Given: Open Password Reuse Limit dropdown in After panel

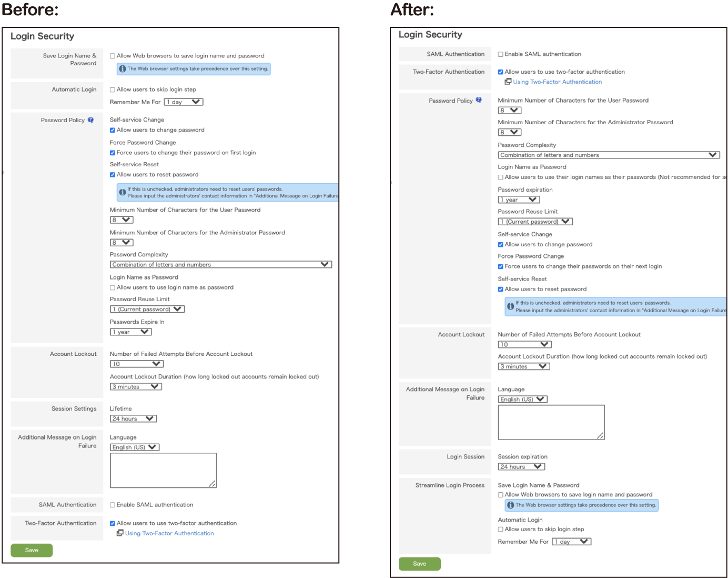Looking at the screenshot, I should click(x=535, y=222).
